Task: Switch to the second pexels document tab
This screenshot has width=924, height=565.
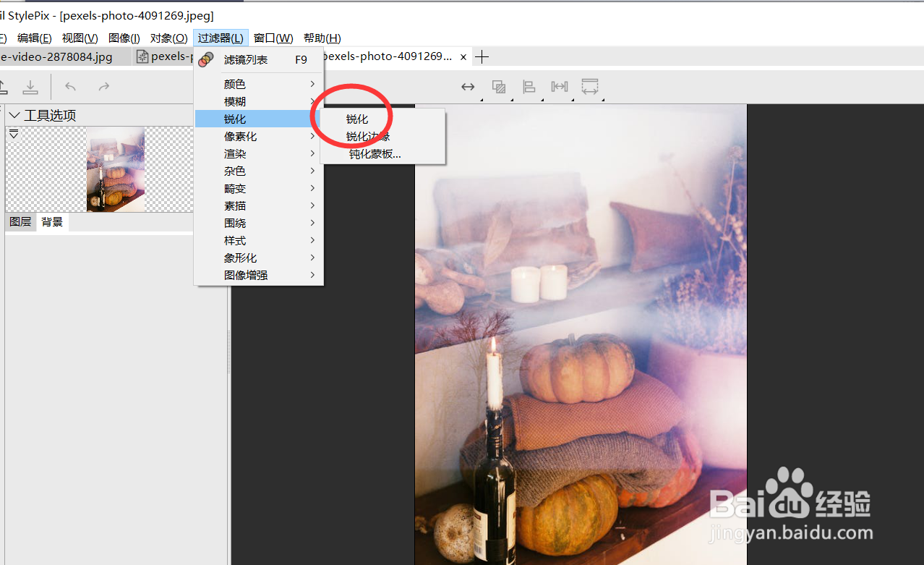Action: [x=164, y=56]
